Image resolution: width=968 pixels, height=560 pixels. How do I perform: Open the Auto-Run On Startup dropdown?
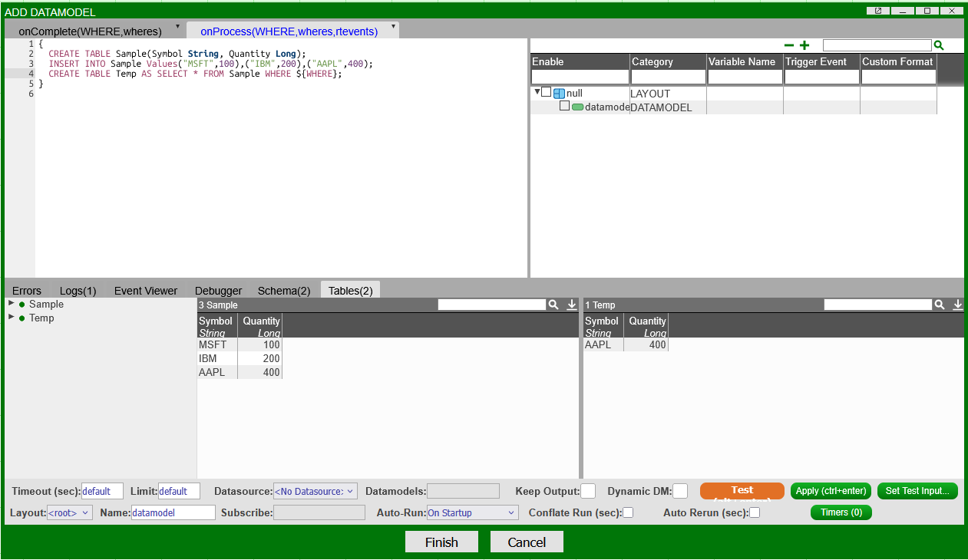[x=472, y=512]
